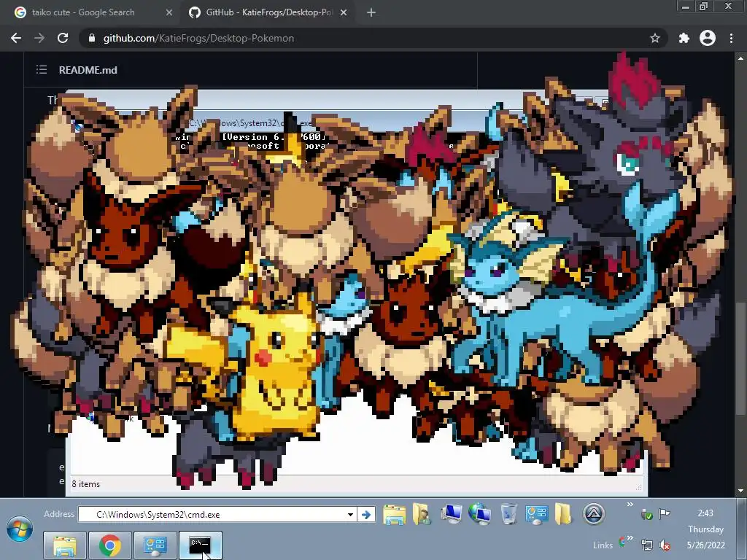This screenshot has width=747, height=560.
Task: Click the README.md heading
Action: point(88,70)
